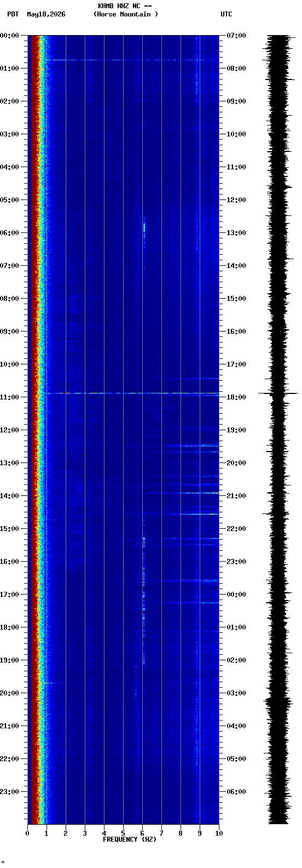Click the large seismogram spike near 18:00 UTC
The width and height of the screenshot is (302, 868).
278,393
